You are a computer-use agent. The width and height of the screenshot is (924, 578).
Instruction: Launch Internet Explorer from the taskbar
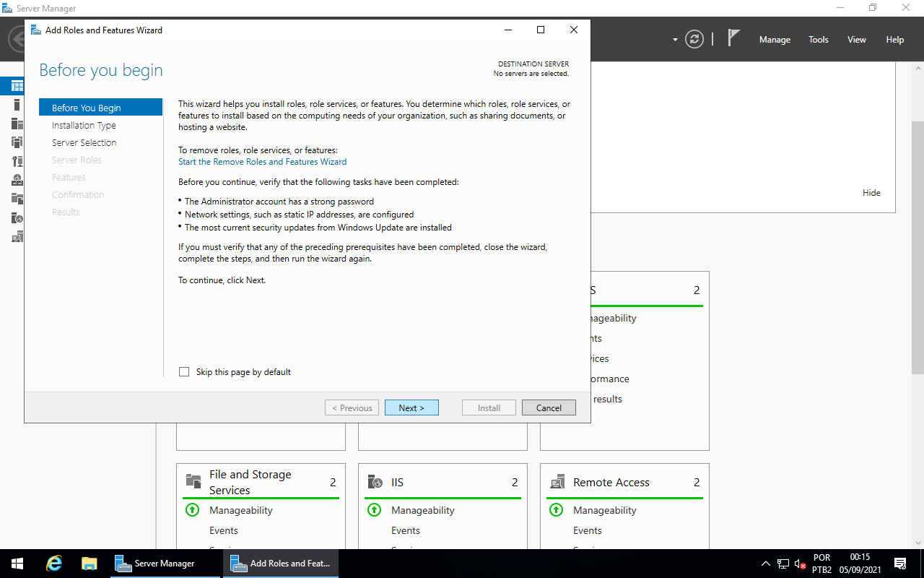(53, 563)
